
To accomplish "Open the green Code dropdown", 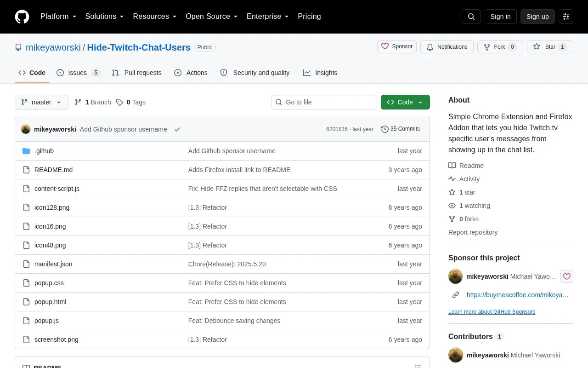I will click(405, 102).
